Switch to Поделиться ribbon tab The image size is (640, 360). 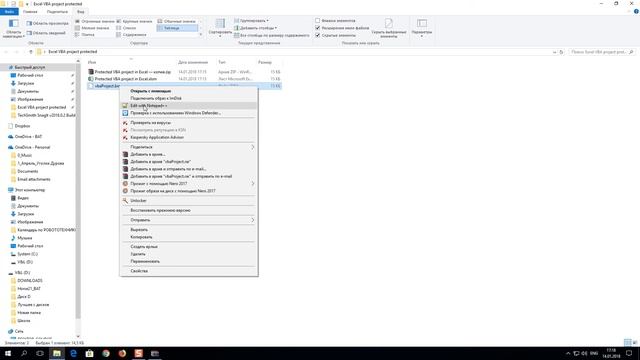[x=57, y=12]
